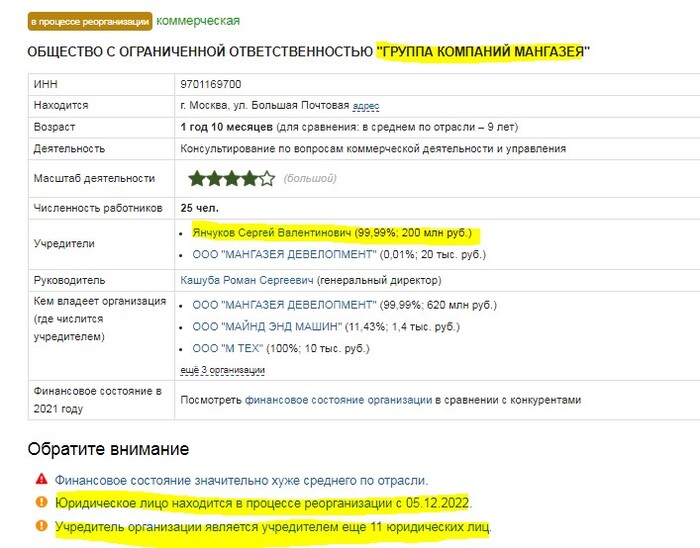
Task: Open director Кашуба Роман Сергеевич profile
Action: pos(247,280)
